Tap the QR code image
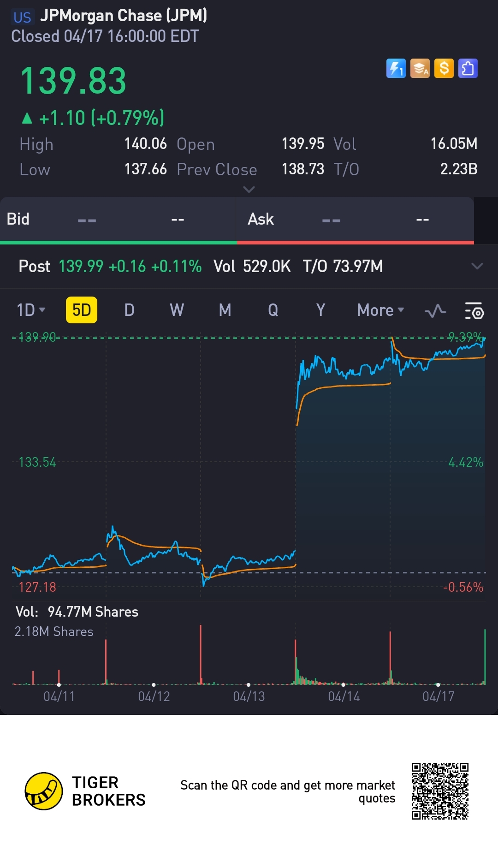 tap(440, 791)
